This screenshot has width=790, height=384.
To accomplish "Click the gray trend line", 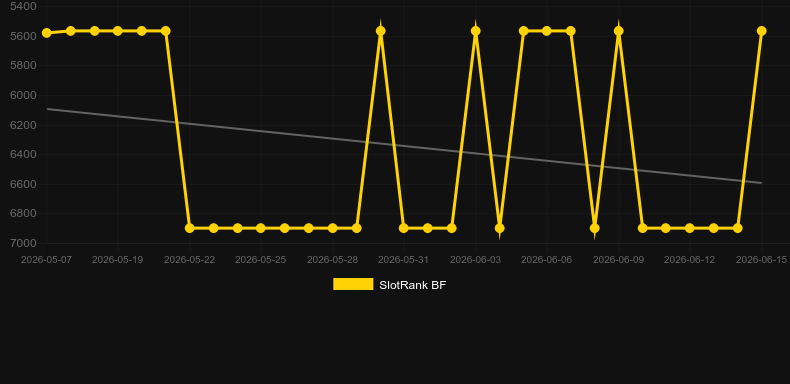I will [x=404, y=146].
